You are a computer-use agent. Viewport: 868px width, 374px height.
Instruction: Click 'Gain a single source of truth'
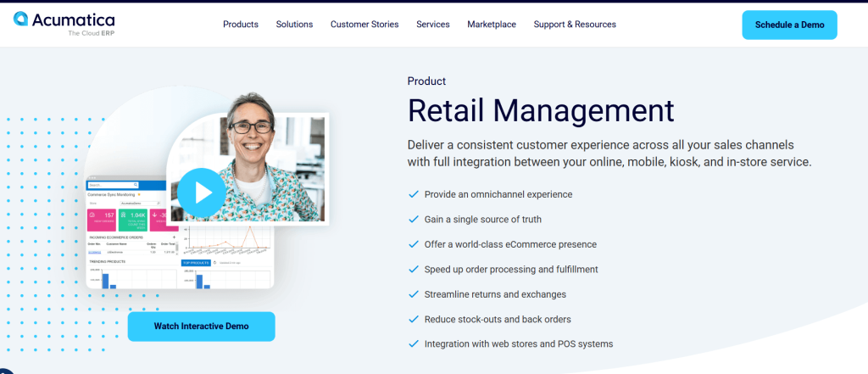(482, 220)
